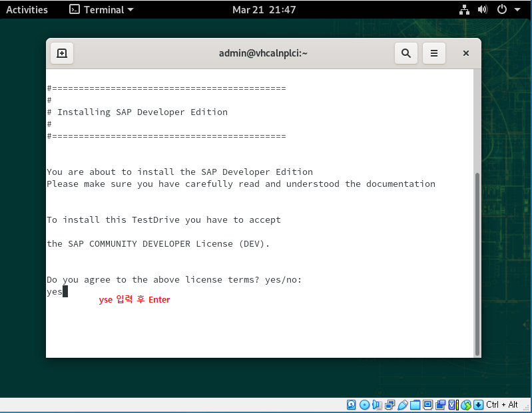Open the terminal hamburger menu
The height and width of the screenshot is (413, 532).
433,53
